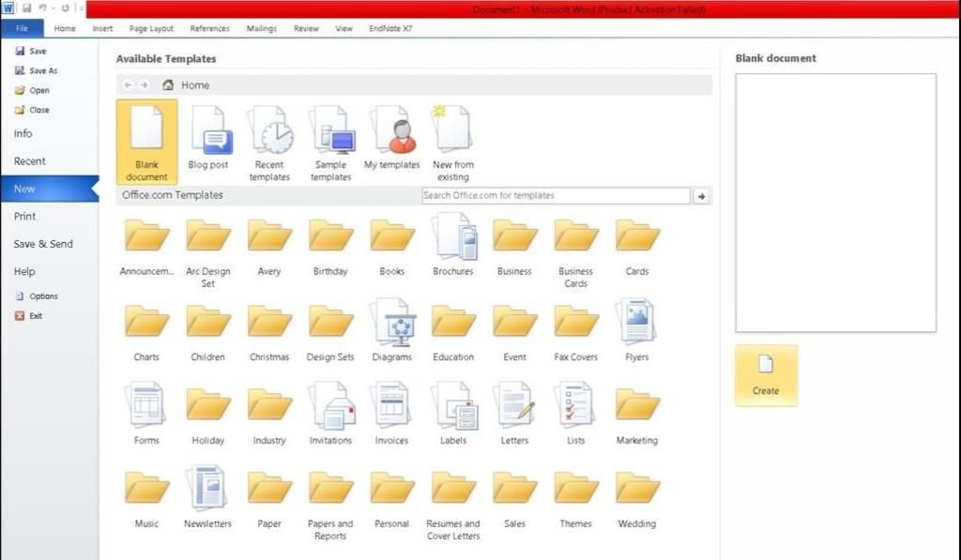Open the Lists template category
This screenshot has height=560, width=961.
575,415
